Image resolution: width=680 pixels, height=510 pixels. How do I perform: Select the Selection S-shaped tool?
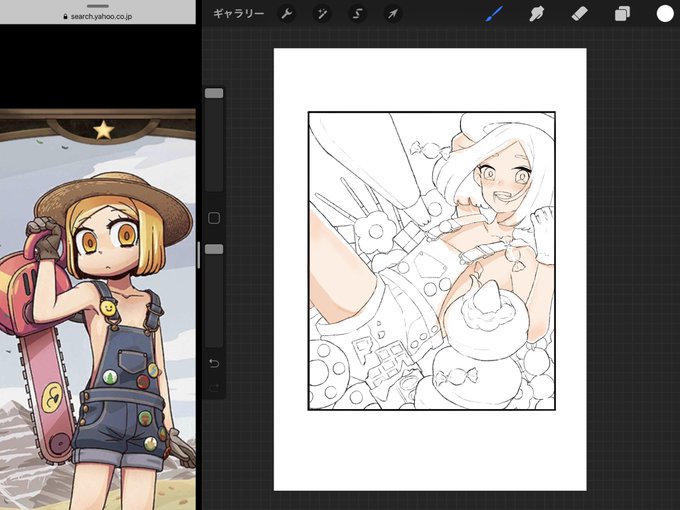coord(357,14)
